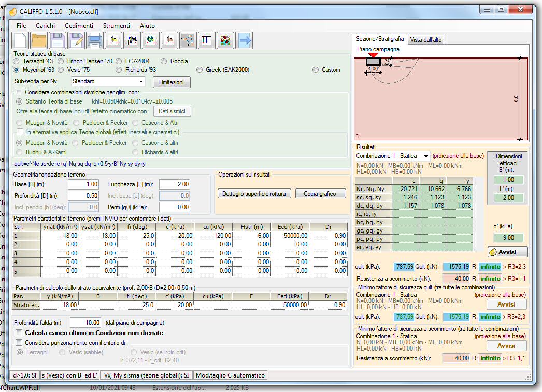Viewport: 542px width, 392px height.
Task: Switch to Sezione/Stratigrafia tab
Action: pyautogui.click(x=380, y=39)
